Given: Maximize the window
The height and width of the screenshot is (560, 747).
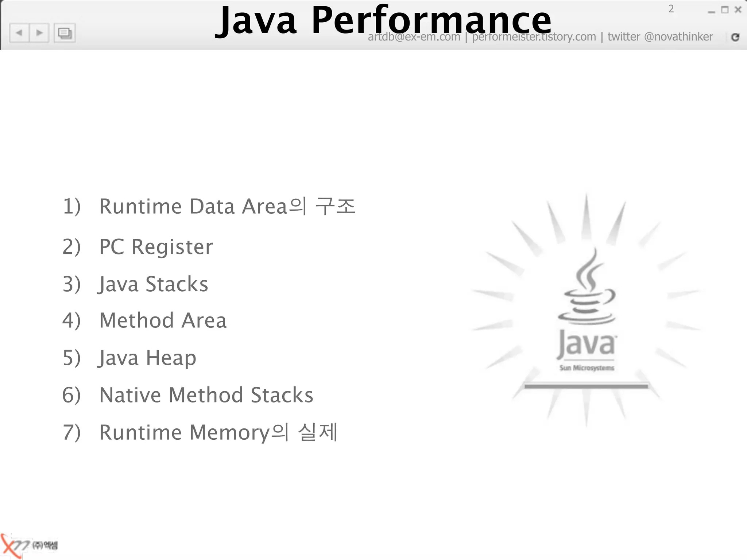Looking at the screenshot, I should (725, 10).
